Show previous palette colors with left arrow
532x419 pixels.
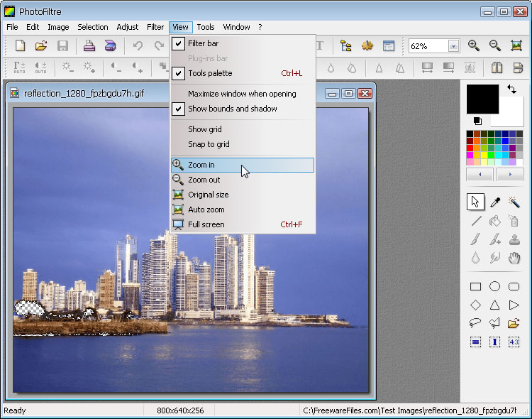pyautogui.click(x=480, y=174)
